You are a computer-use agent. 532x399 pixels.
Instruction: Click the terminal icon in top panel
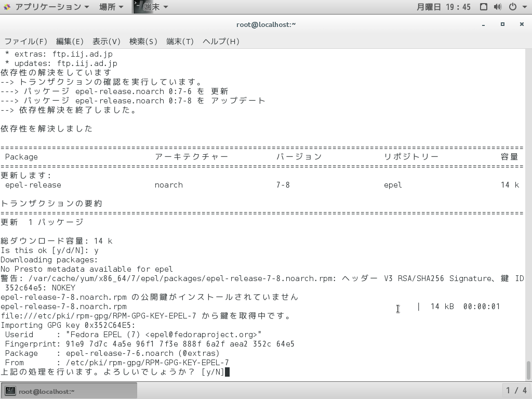(x=137, y=7)
